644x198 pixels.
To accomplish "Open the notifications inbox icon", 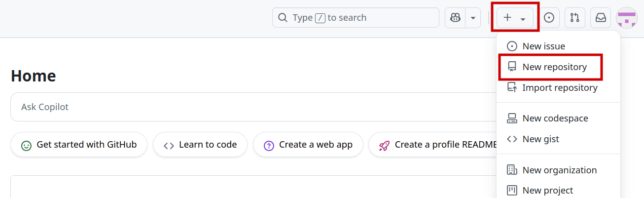I will (x=601, y=18).
